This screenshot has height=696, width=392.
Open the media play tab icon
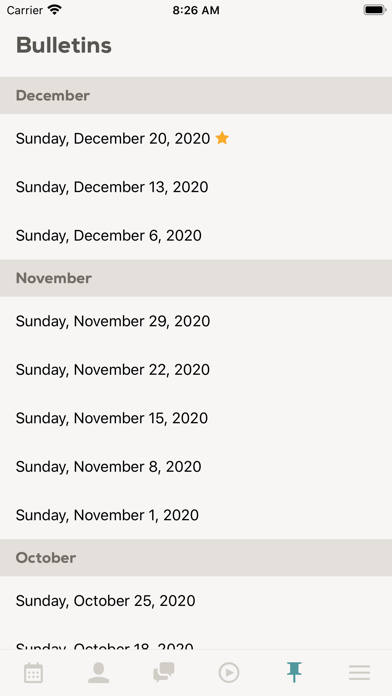pyautogui.click(x=229, y=673)
